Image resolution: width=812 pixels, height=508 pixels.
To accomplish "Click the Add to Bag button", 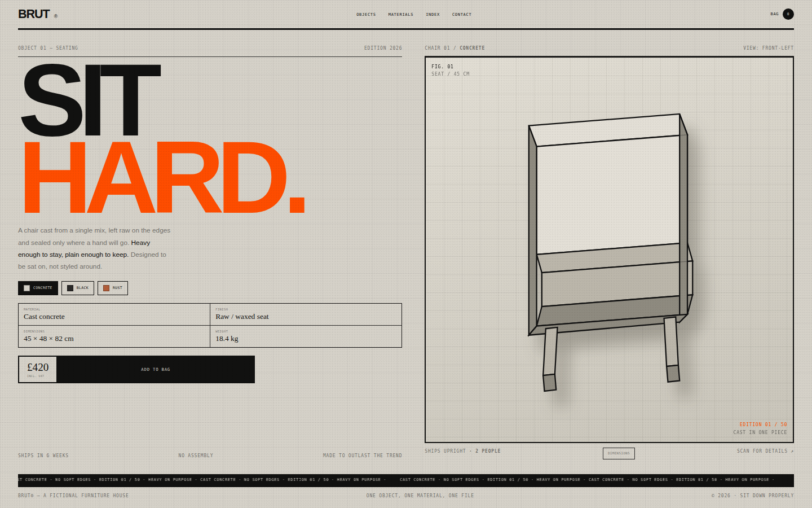I will (x=156, y=370).
